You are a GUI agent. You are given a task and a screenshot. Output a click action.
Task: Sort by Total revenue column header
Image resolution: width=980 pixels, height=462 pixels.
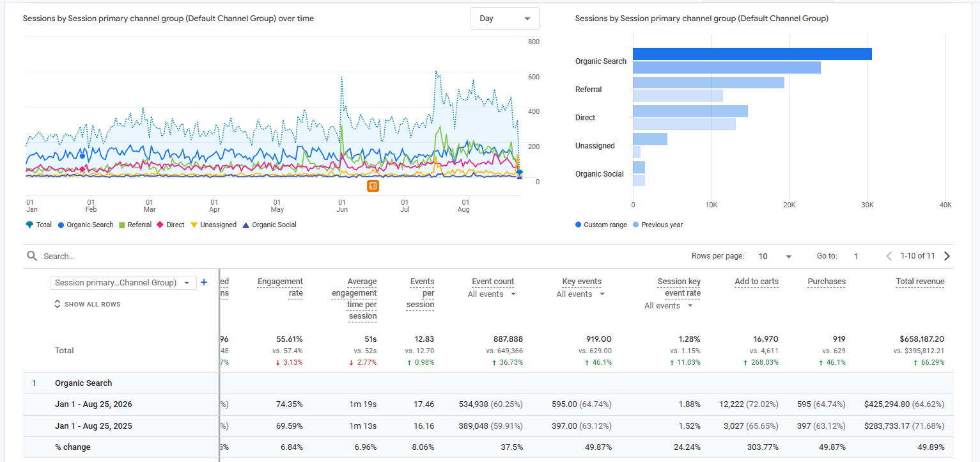(920, 282)
